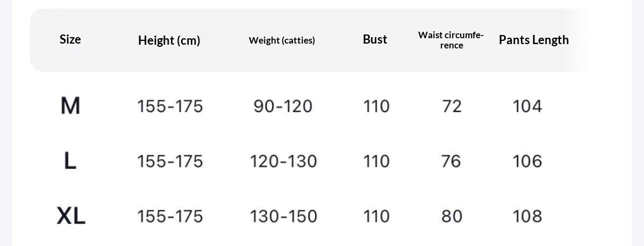
Task: Click weight range 130-150 for size XL
Action: (283, 216)
